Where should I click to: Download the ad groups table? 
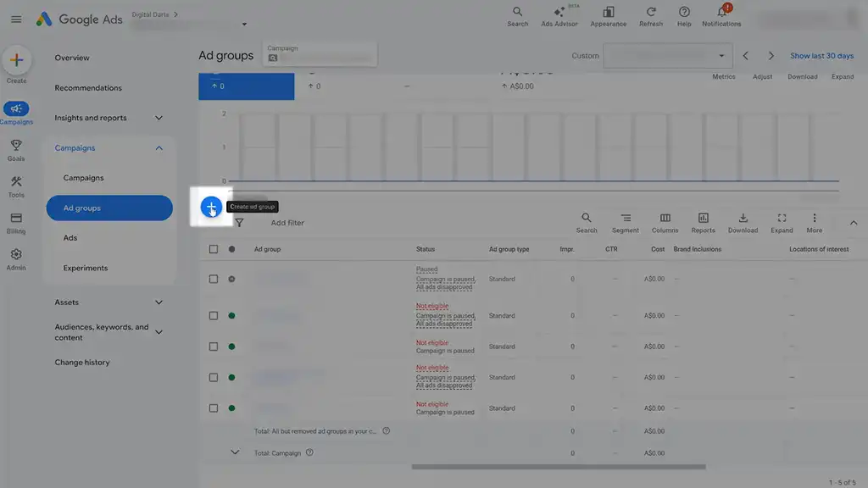coord(743,223)
